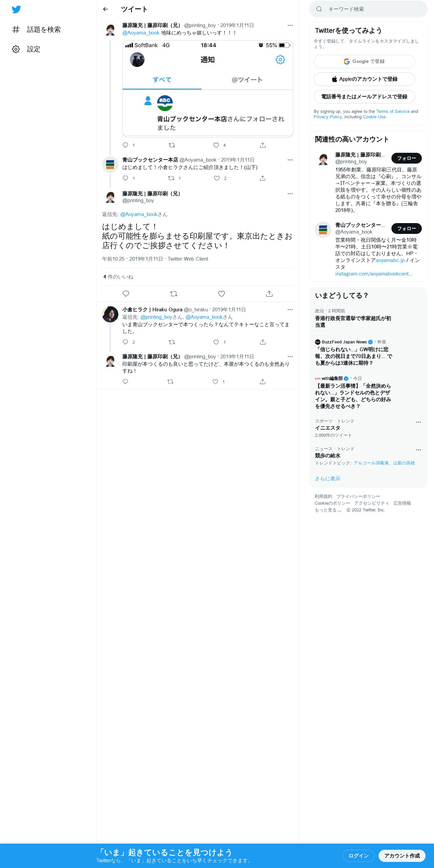
Task: Open 広告情報 footer link
Action: [402, 503]
